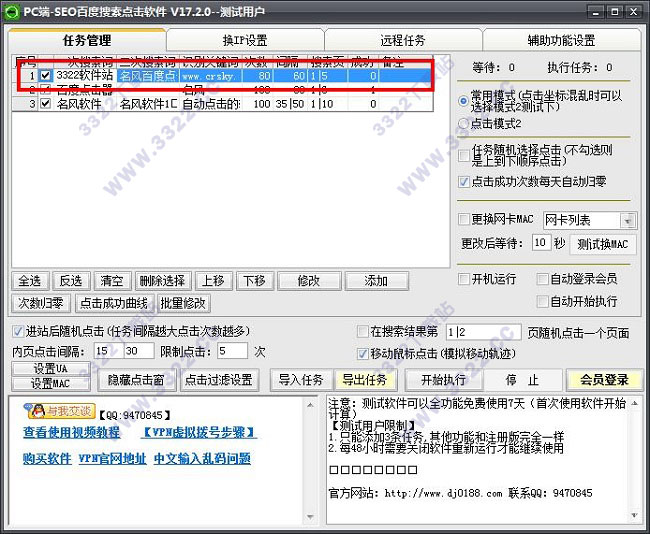The width and height of the screenshot is (650, 534).
Task: Click 删除选择 button
Action: (162, 281)
